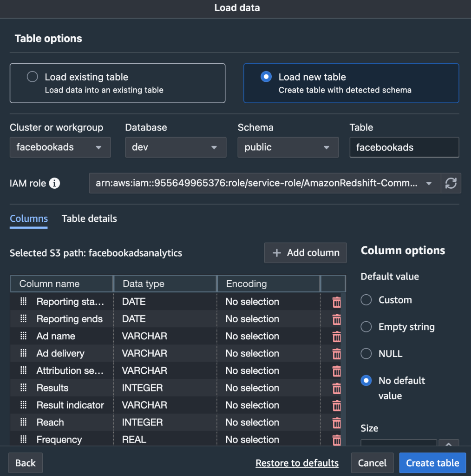Click the Size stepper up arrow
Viewport: 471px width, 476px height.
pos(449,444)
